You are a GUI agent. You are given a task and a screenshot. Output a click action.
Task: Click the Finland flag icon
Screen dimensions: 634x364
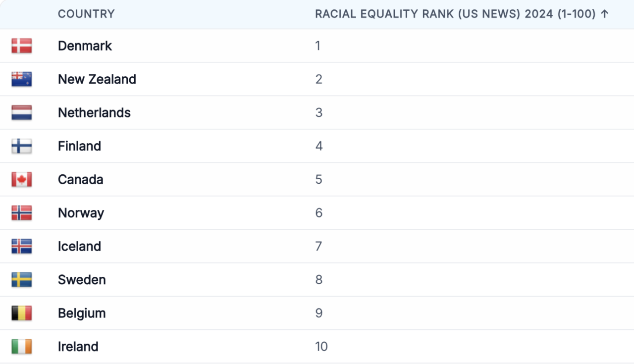[22, 146]
